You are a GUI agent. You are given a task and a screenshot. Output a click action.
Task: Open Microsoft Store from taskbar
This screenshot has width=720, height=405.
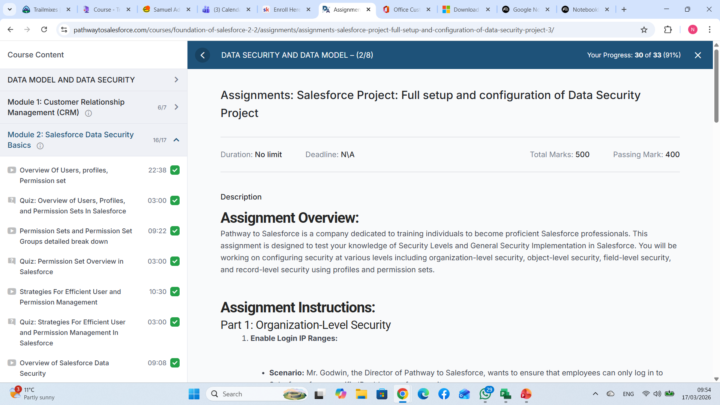point(382,394)
